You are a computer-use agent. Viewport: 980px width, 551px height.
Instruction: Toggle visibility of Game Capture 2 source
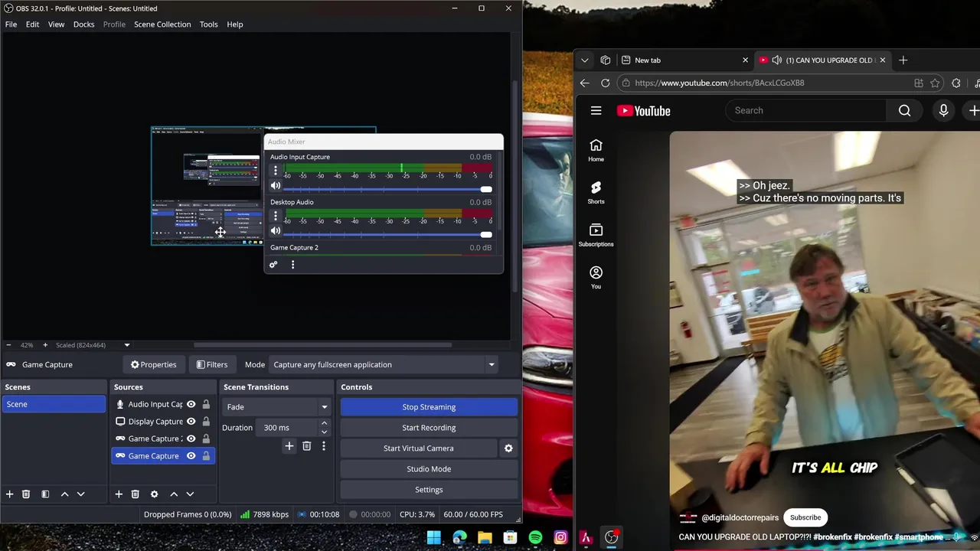[191, 439]
